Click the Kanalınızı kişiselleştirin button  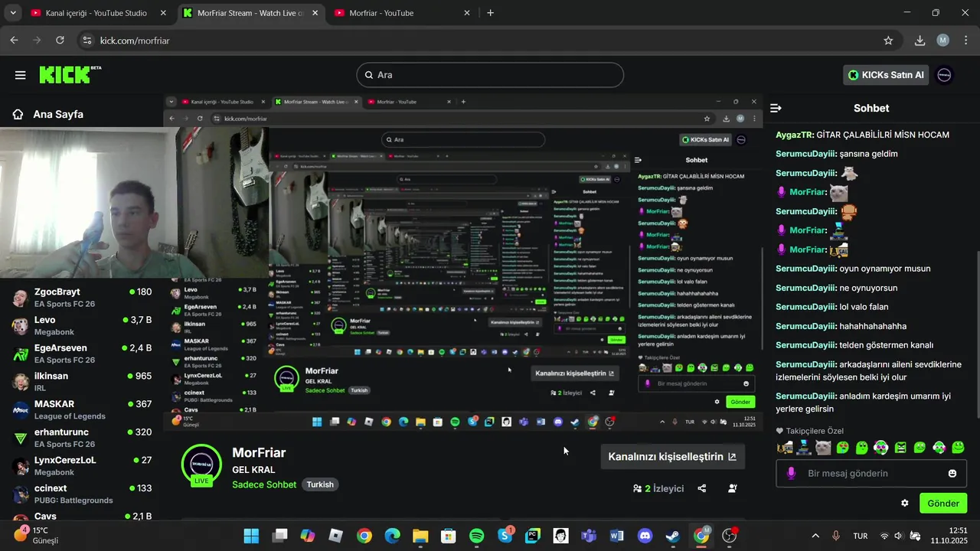point(672,456)
